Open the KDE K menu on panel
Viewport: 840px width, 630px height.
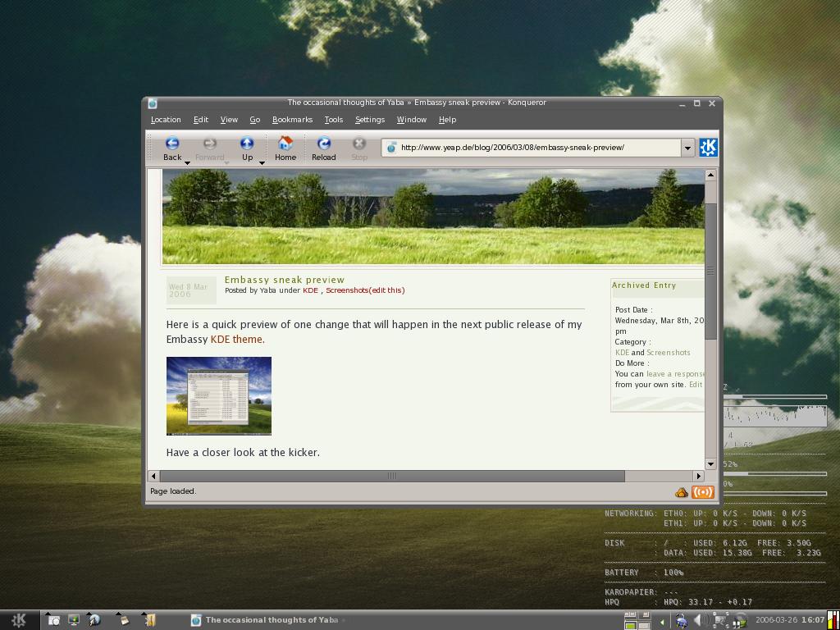(x=19, y=620)
